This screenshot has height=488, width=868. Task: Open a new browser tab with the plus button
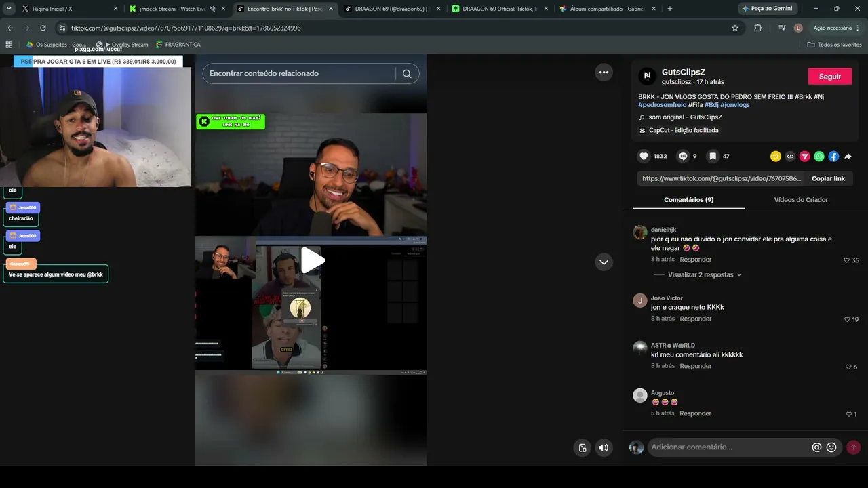tap(670, 9)
